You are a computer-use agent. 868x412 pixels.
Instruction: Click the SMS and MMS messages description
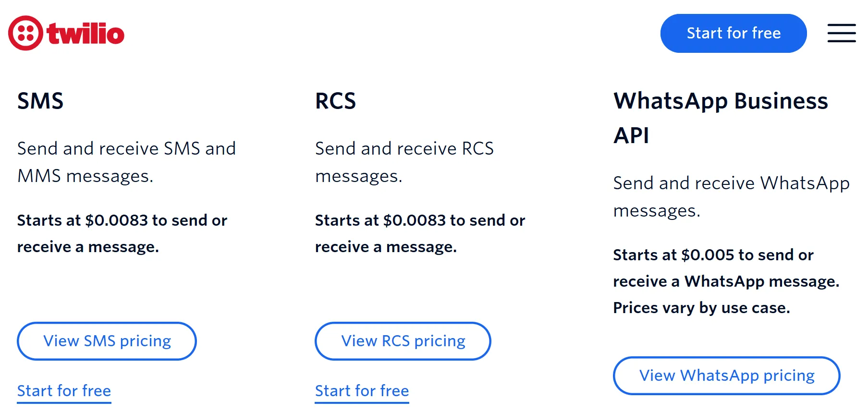tap(126, 162)
